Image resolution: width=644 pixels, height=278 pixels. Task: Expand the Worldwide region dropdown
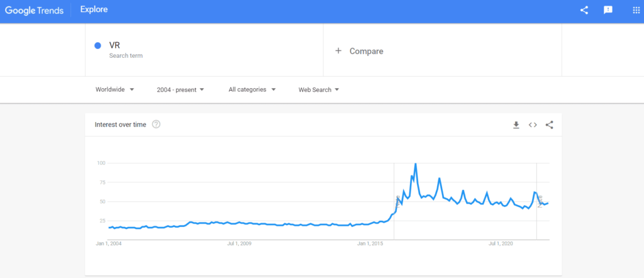pos(114,89)
